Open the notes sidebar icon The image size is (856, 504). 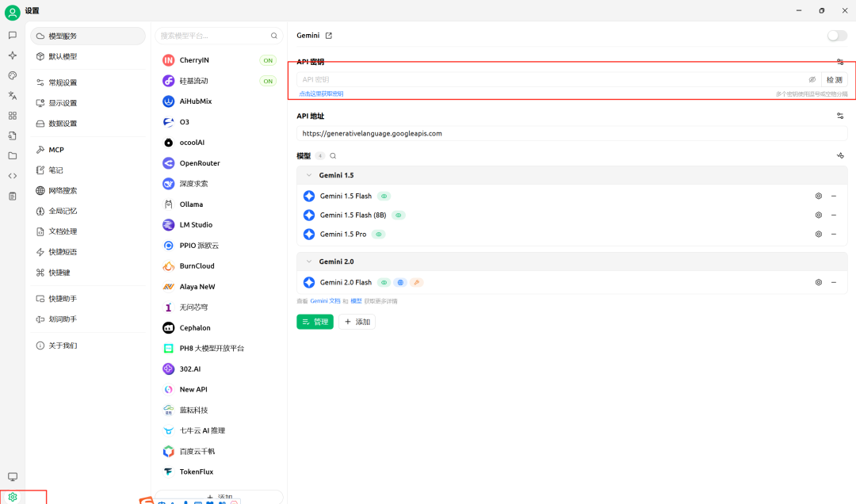[x=13, y=196]
